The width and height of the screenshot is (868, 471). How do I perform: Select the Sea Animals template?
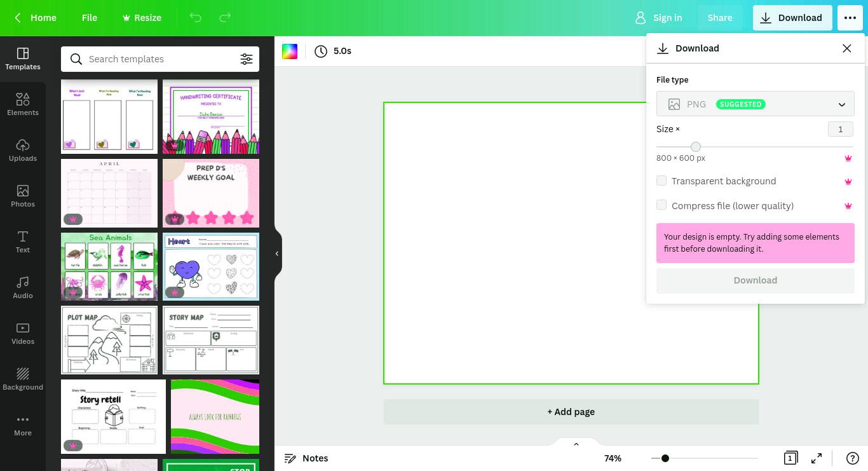109,266
